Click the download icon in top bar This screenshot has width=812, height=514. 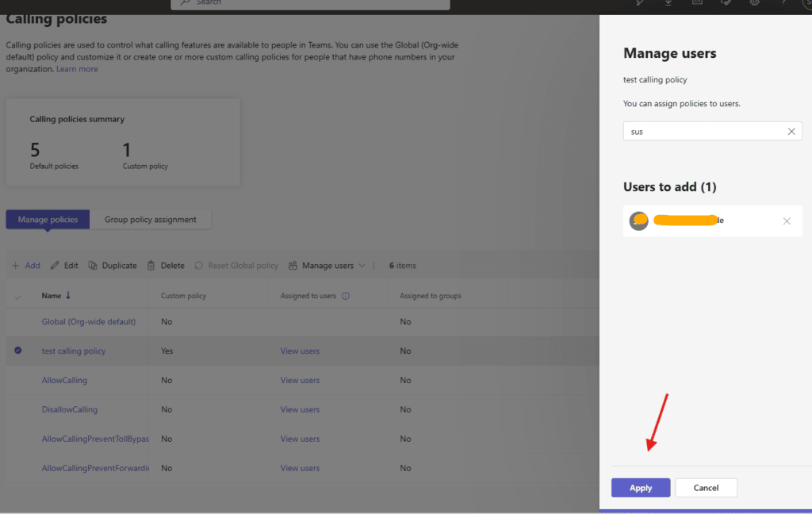coord(668,3)
